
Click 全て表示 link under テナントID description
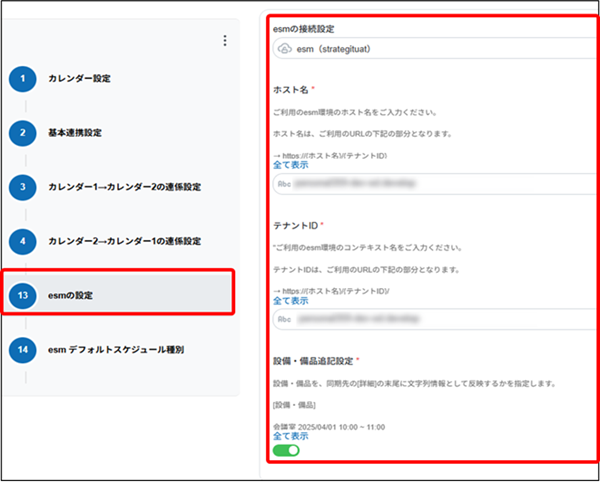291,299
